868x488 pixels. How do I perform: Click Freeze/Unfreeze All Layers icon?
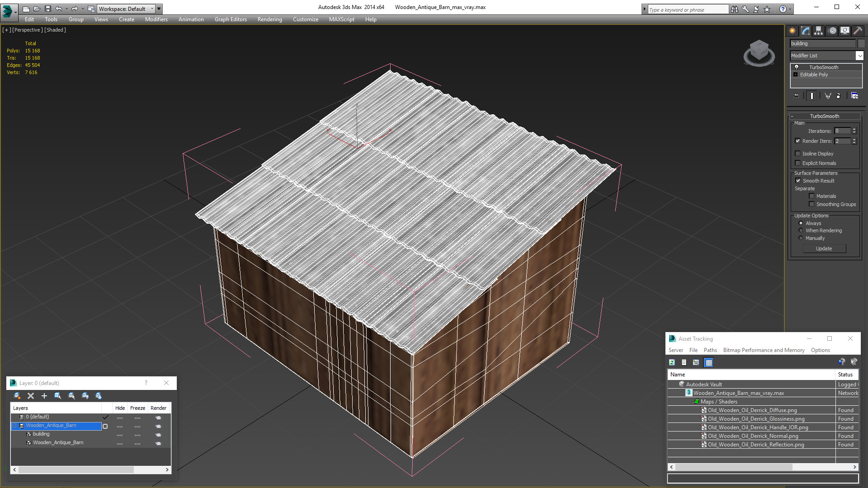99,396
